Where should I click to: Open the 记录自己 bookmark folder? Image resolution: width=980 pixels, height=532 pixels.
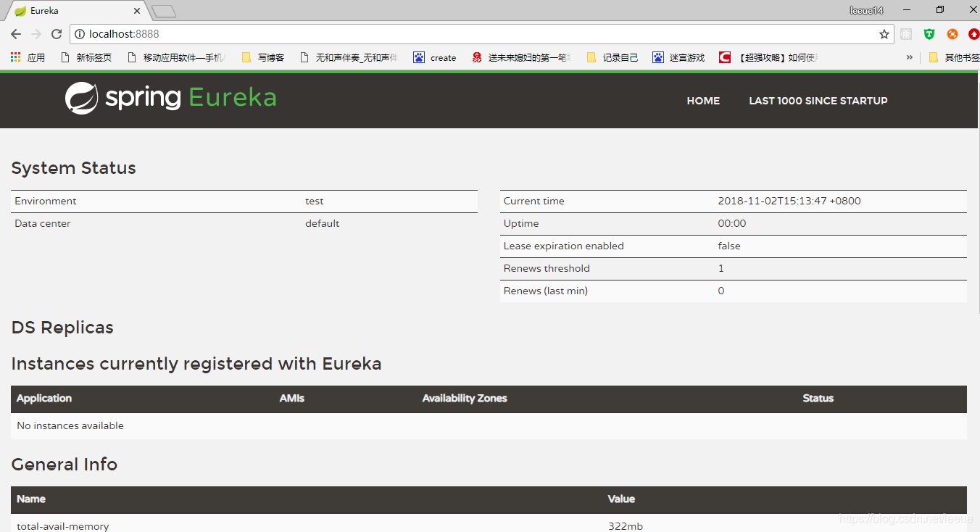coord(612,57)
